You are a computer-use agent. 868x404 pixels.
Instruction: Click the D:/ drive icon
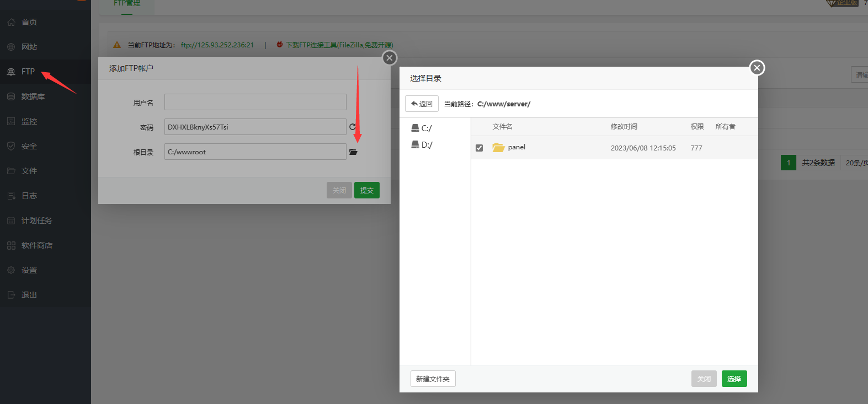pyautogui.click(x=415, y=144)
